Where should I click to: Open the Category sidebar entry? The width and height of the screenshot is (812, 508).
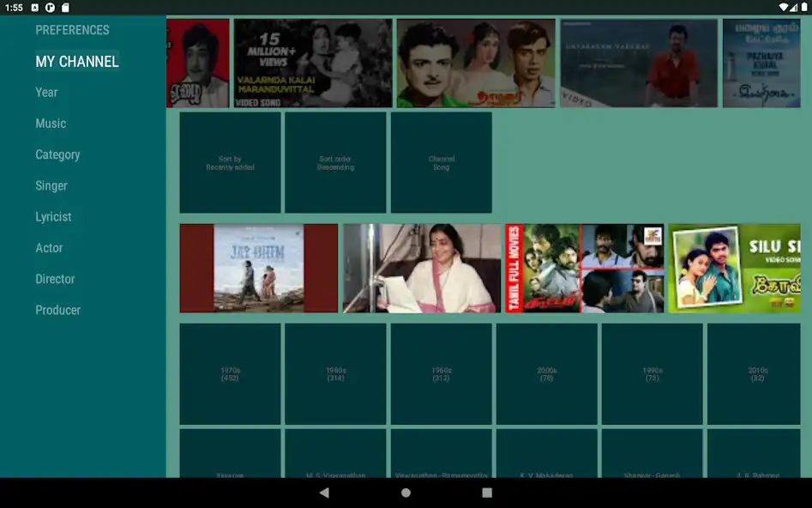[57, 154]
